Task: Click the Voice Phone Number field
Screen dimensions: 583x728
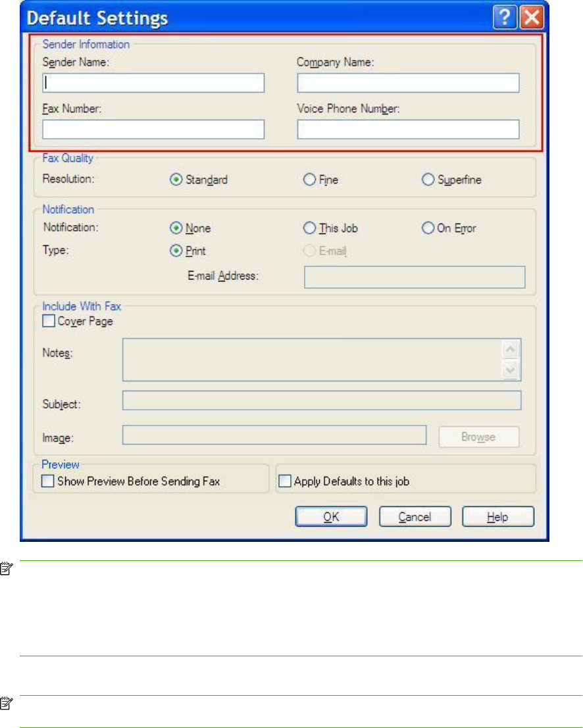Action: [x=408, y=129]
